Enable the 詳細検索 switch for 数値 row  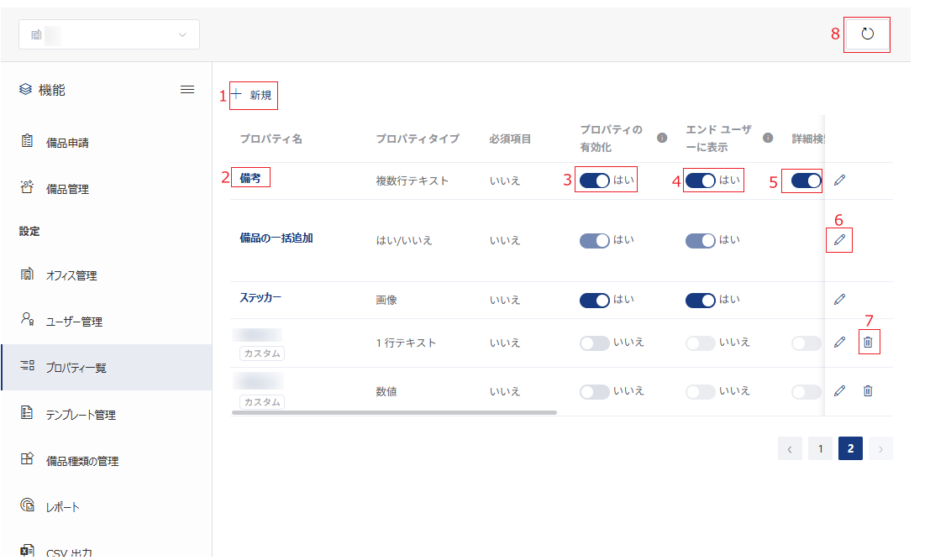coord(806,391)
